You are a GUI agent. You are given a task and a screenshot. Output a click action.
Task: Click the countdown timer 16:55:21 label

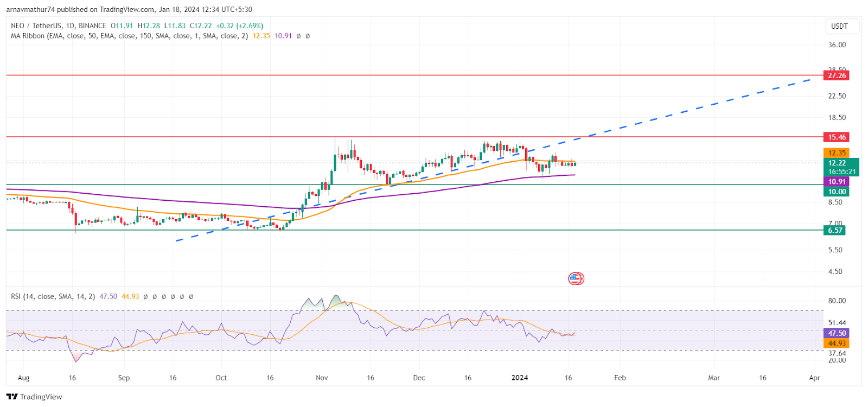click(841, 171)
